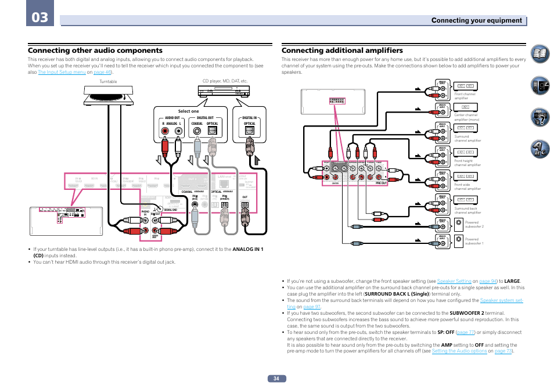This screenshot has width=554, height=392.
Task: Click the 'Surround back channel amplifier' label
Action: (467, 211)
